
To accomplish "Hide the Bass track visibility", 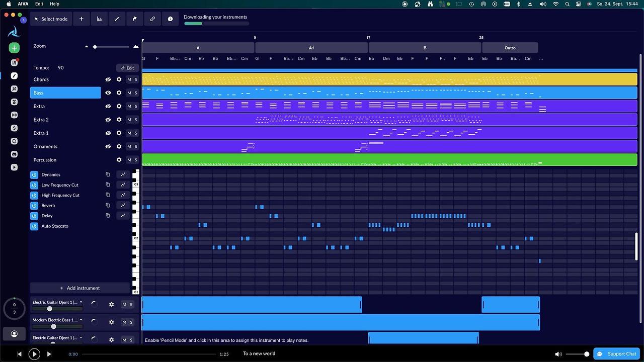I will [x=108, y=93].
